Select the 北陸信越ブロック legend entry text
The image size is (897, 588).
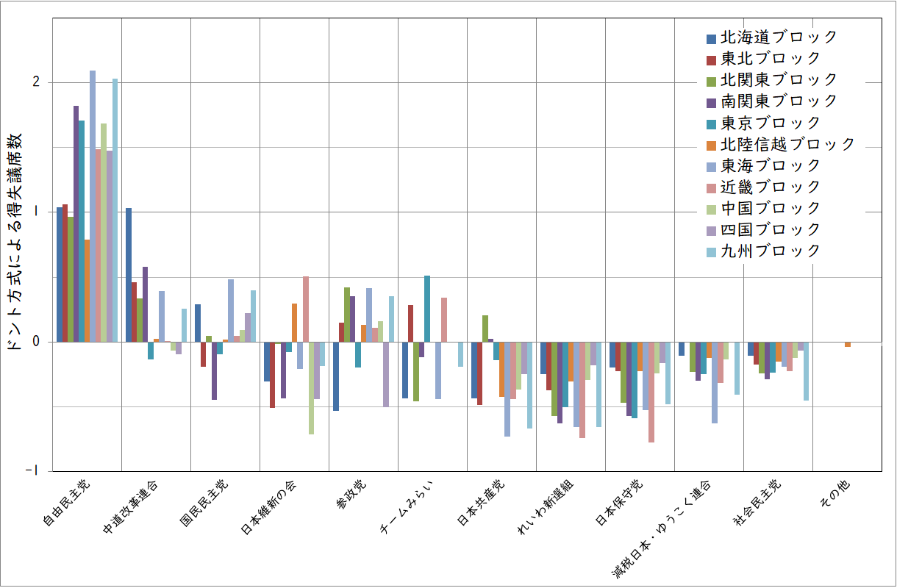(787, 144)
